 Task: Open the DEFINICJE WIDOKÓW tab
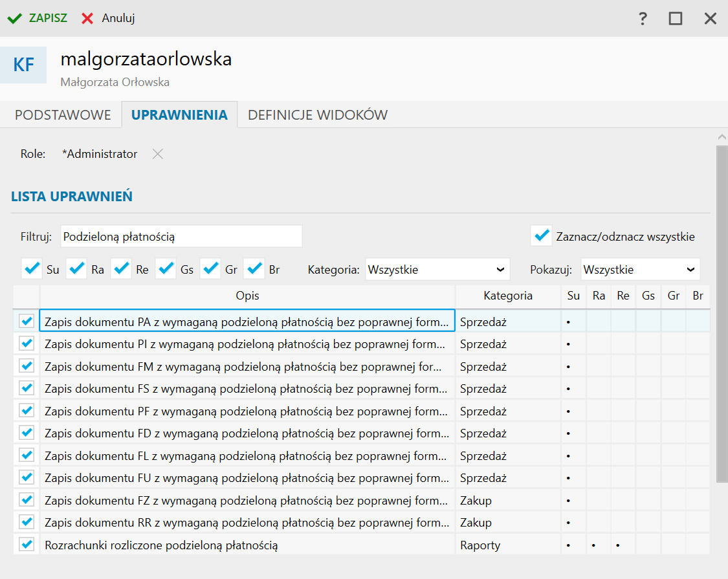(318, 115)
